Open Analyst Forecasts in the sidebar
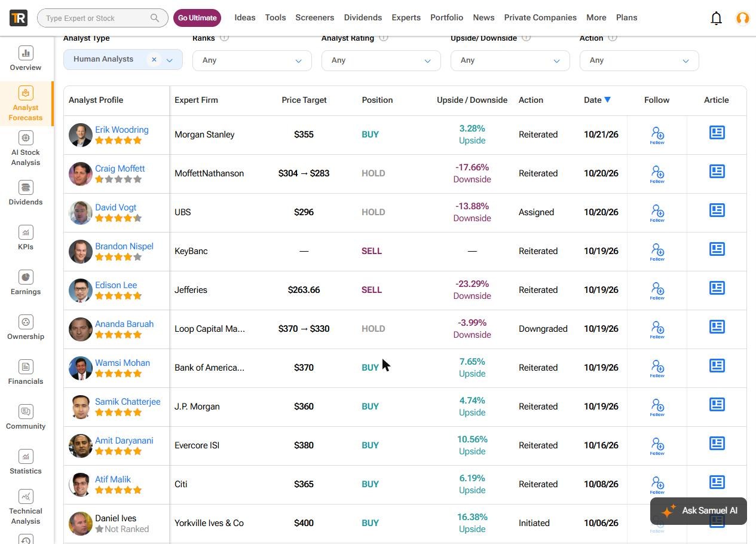 click(x=26, y=103)
